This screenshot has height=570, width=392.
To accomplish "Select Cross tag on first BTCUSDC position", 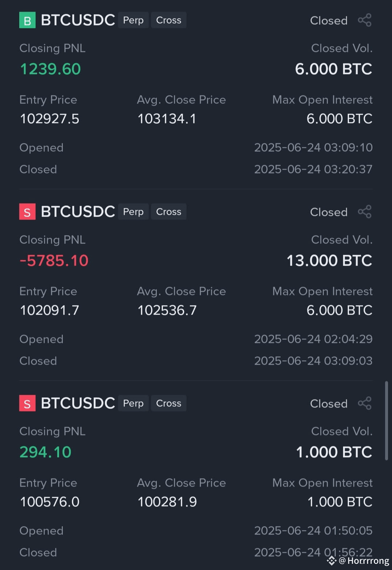I will (x=169, y=20).
